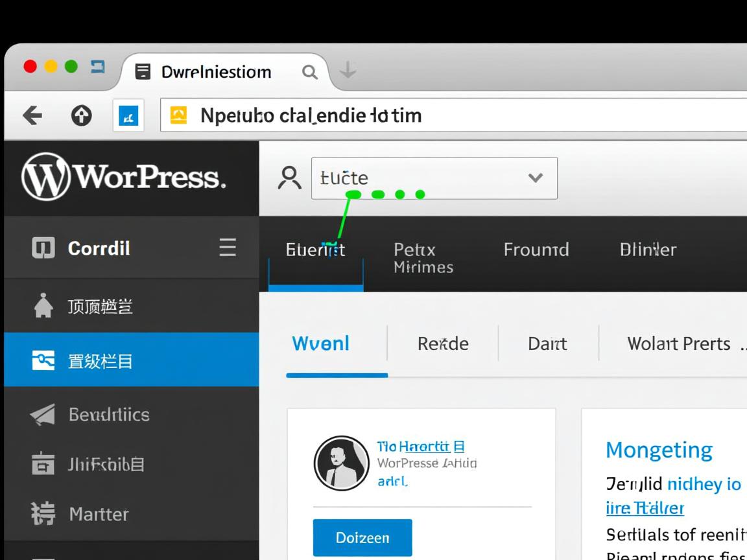Select the Froumd navigation item
Screen dimensions: 747x560
[536, 250]
